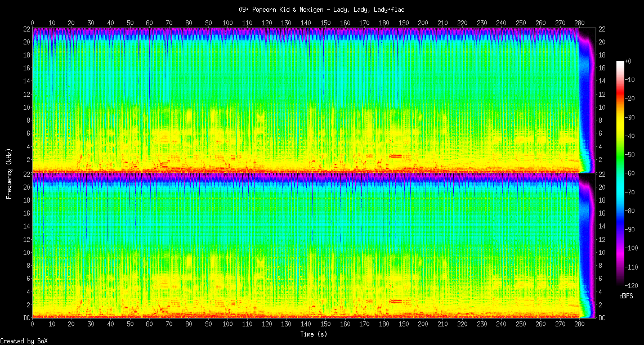Viewport: 644px width, 345px height.
Task: Click the 20 kHz right tick of the upper channel
Action: pos(602,42)
